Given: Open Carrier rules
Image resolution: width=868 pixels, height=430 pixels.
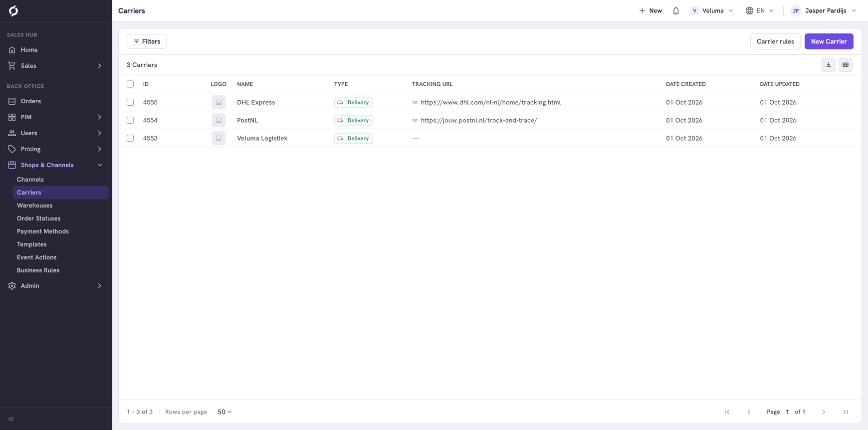Looking at the screenshot, I should (x=775, y=41).
